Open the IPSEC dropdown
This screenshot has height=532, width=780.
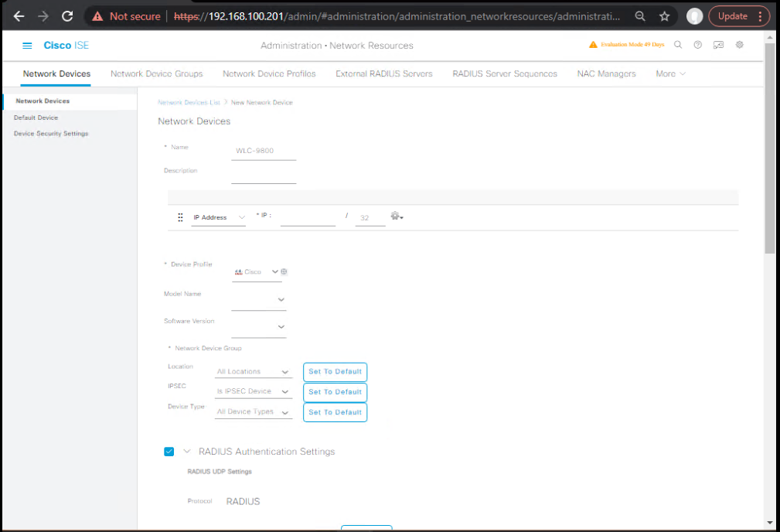point(254,392)
